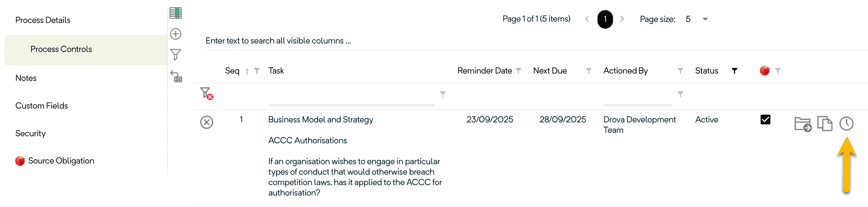
Task: Click the export to spreadsheet icon
Action: 176,13
